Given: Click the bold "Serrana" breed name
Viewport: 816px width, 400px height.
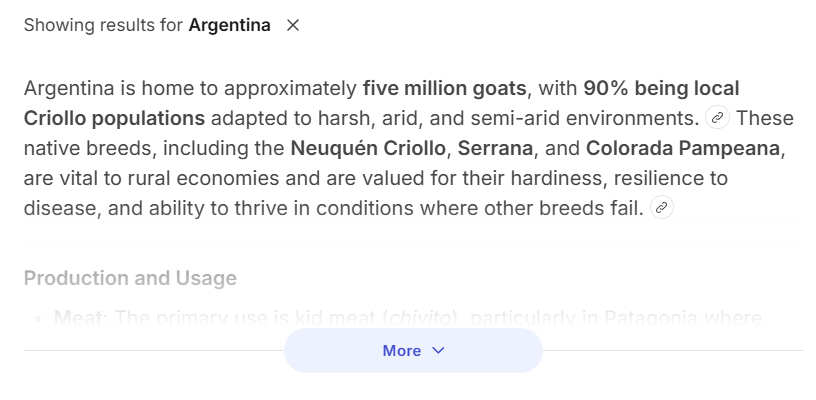Looking at the screenshot, I should pos(495,149).
